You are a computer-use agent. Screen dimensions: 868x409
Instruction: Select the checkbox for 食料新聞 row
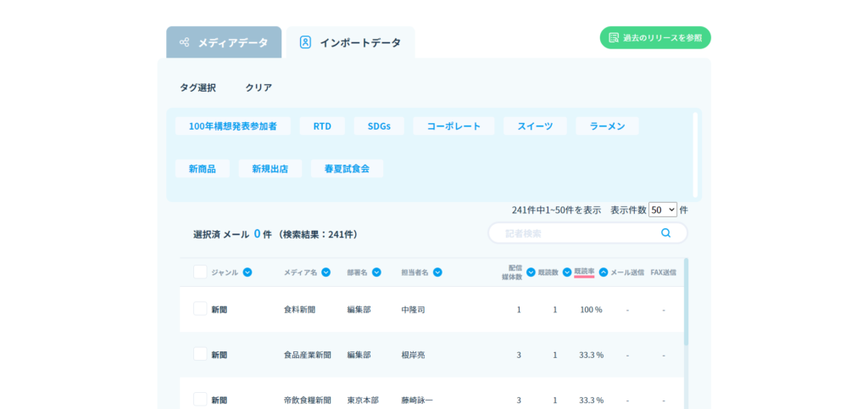[x=200, y=309]
